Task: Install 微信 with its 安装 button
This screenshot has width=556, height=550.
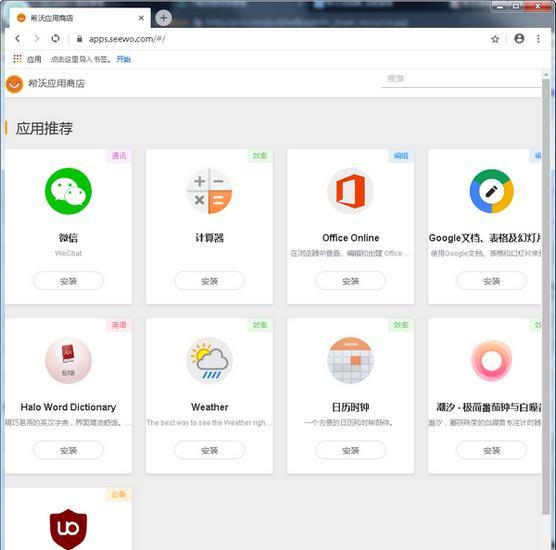Action: (x=68, y=281)
